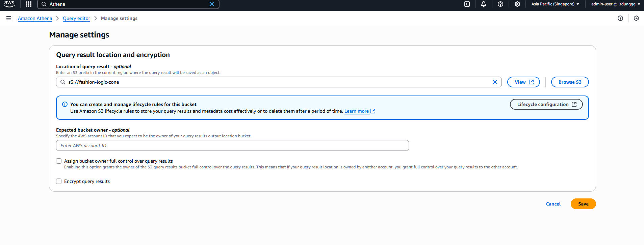Open the hexagon tools icon at top right
Viewport: 644px width, 245px height.
coord(636,18)
